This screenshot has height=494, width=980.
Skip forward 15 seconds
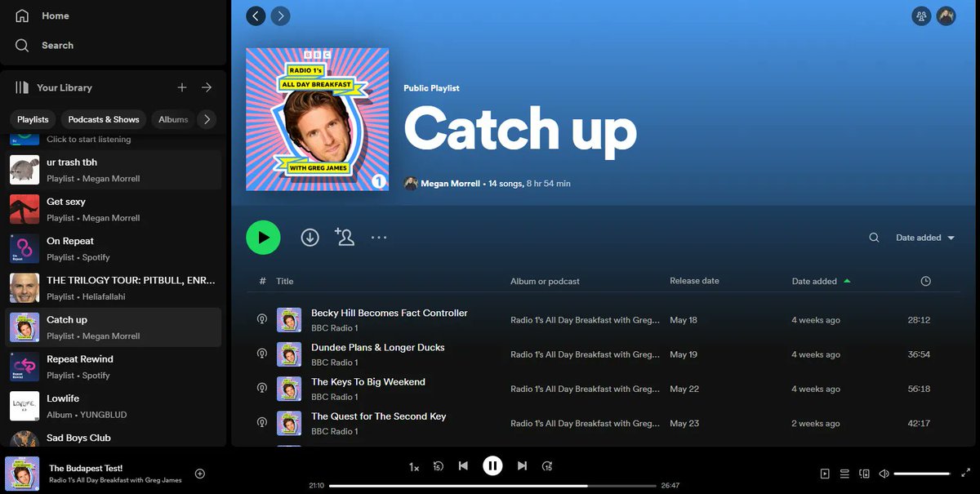point(547,466)
